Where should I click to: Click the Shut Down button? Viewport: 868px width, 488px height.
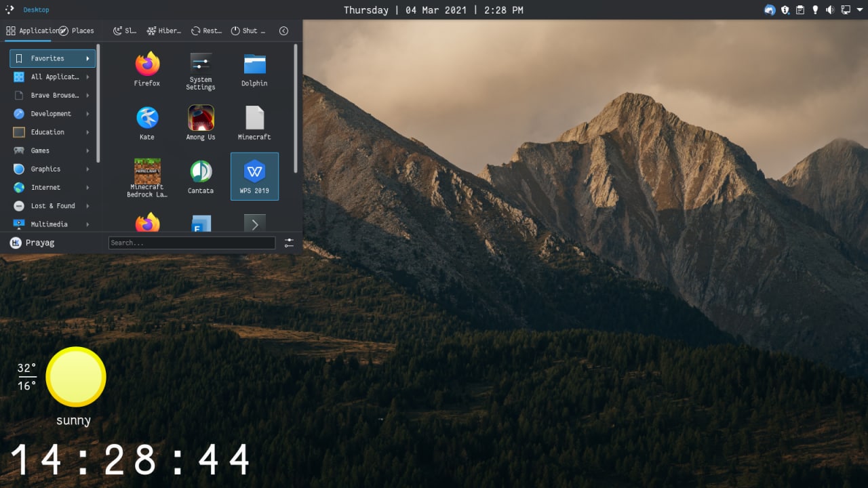click(x=248, y=30)
